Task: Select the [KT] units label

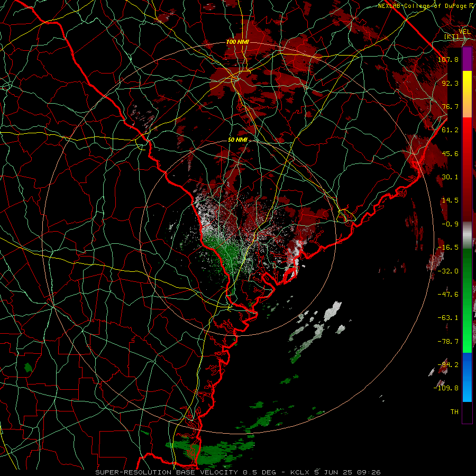Action: click(451, 37)
